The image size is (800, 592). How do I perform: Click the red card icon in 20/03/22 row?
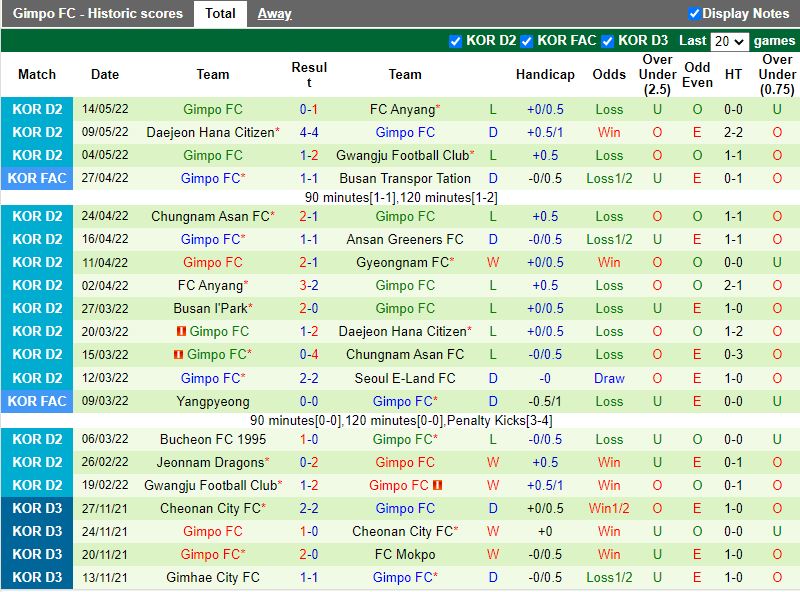[181, 332]
